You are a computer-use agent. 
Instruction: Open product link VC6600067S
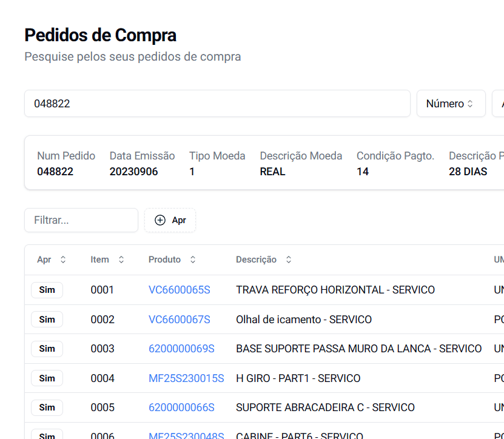pyautogui.click(x=179, y=319)
